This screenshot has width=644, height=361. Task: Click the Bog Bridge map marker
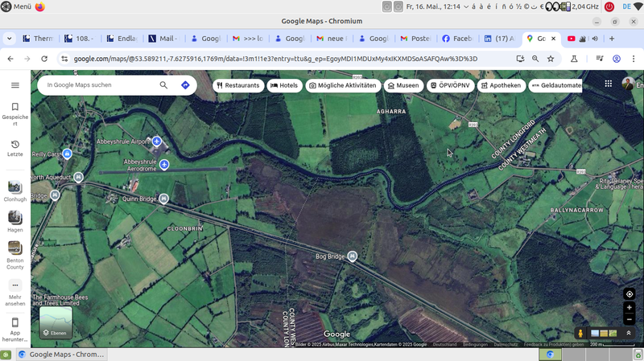click(352, 256)
